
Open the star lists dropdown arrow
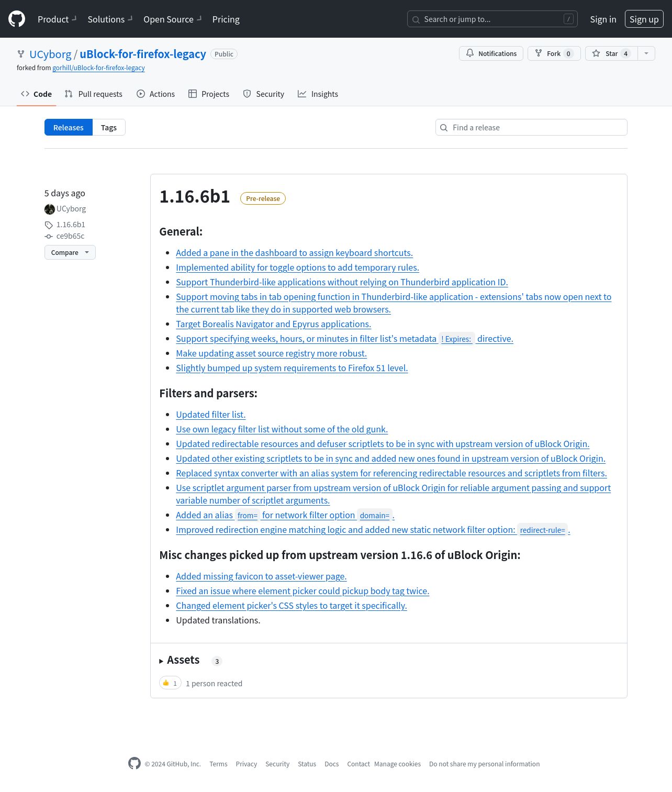click(x=646, y=53)
